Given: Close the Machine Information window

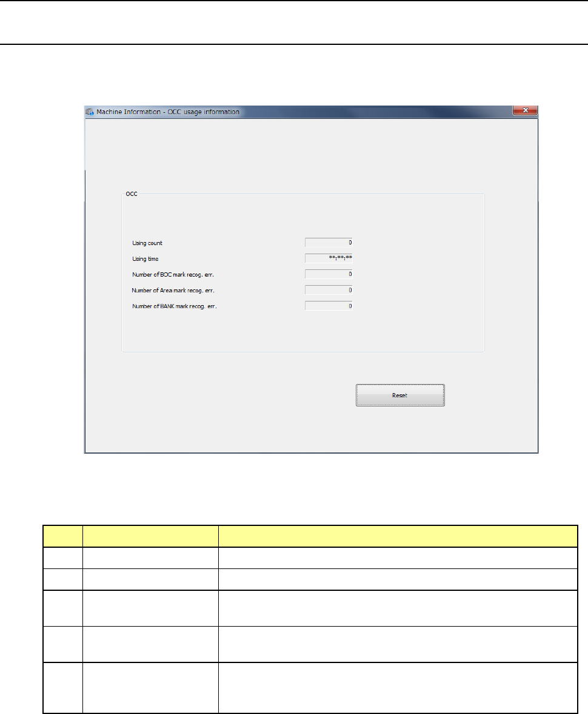Looking at the screenshot, I should click(525, 110).
